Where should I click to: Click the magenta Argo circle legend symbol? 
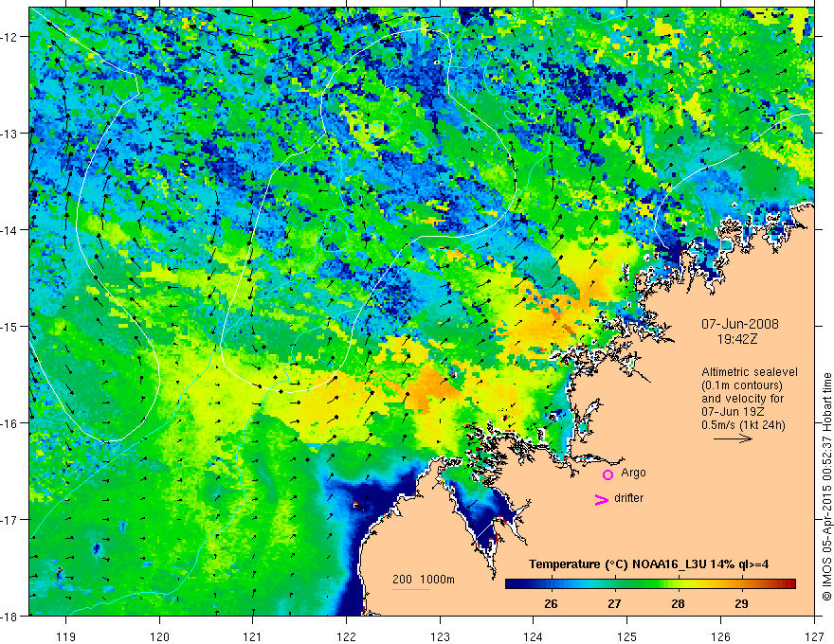click(x=607, y=474)
